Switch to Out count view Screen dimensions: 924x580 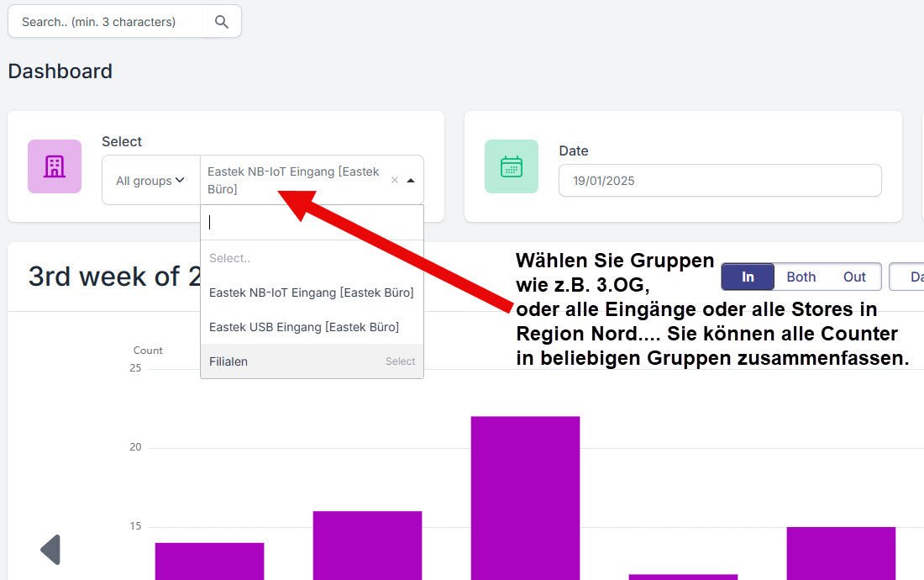(x=854, y=277)
